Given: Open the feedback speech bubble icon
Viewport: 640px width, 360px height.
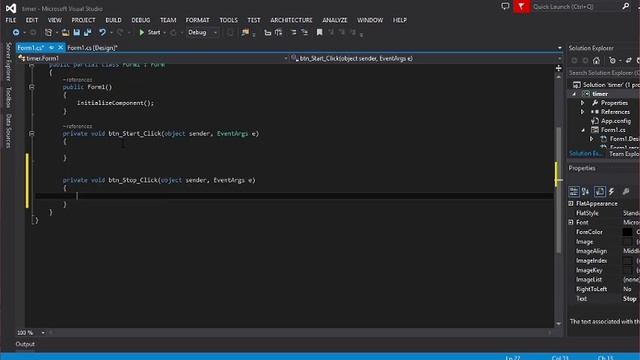Looking at the screenshot, I should click(x=505, y=6).
